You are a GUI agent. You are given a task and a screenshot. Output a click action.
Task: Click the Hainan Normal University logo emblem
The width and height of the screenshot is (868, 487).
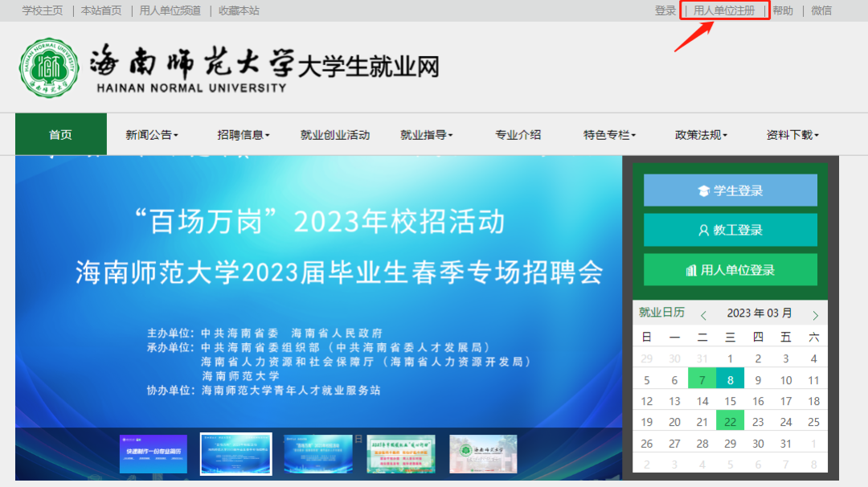pyautogui.click(x=48, y=68)
